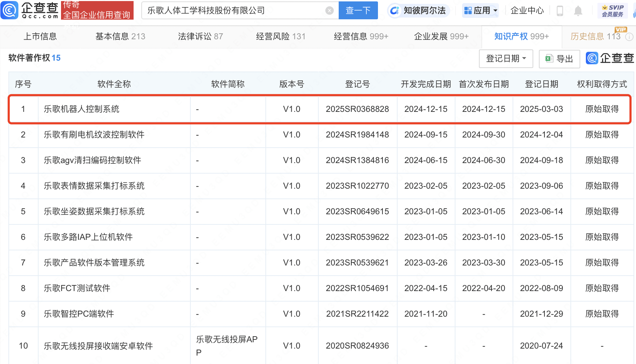This screenshot has width=636, height=364.
Task: Click the 查一下 search button
Action: coord(358,11)
